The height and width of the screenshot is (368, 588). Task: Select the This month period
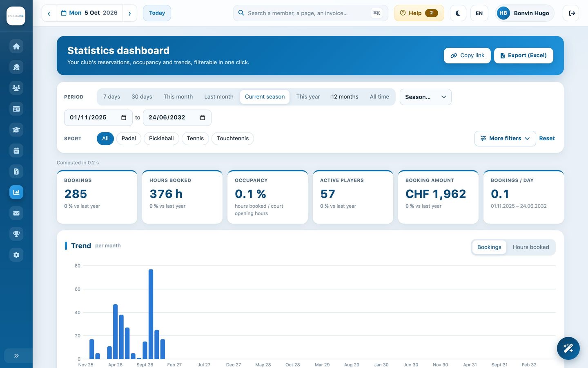pyautogui.click(x=178, y=97)
